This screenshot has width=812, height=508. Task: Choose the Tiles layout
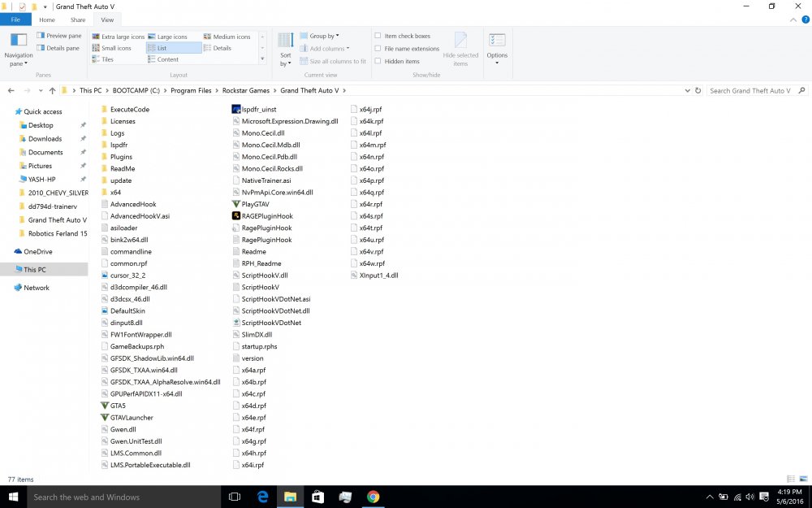(102, 59)
